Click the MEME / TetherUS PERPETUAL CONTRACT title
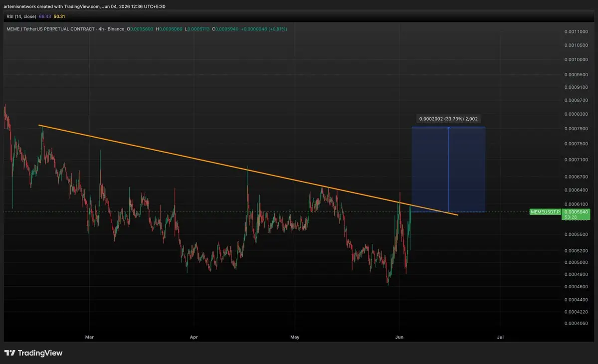Image resolution: width=598 pixels, height=364 pixels. (51, 29)
